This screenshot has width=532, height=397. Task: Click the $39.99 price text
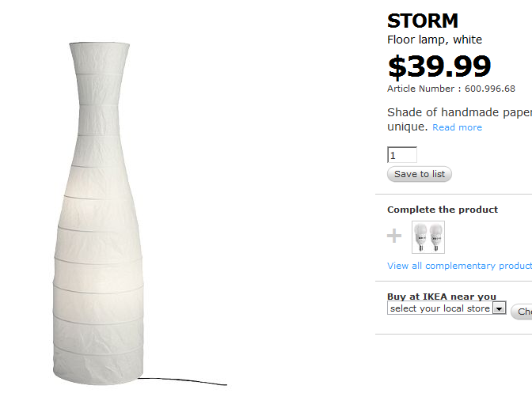[x=439, y=66]
